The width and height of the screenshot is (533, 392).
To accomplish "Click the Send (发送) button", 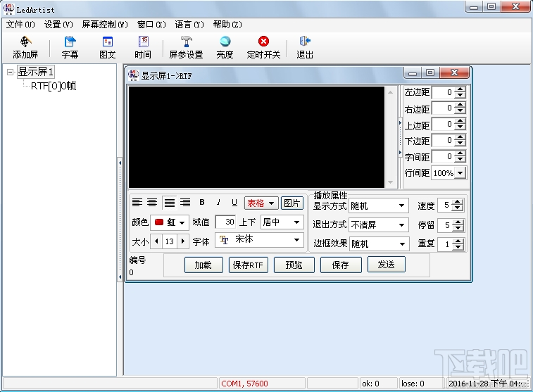I will (x=386, y=265).
